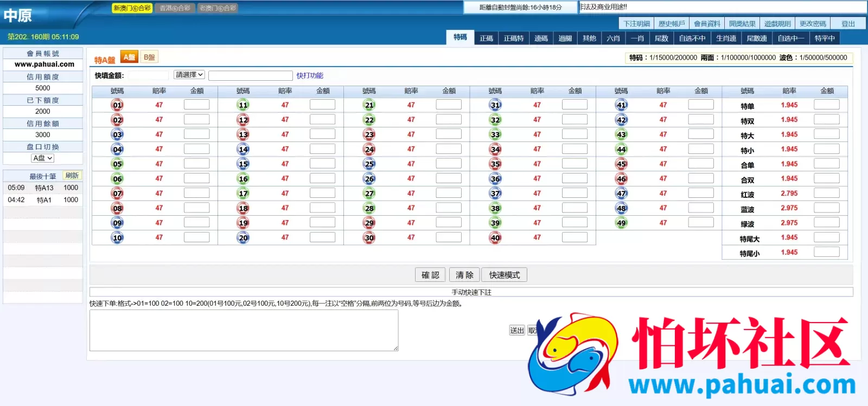Click the number 11 ball
The height and width of the screenshot is (406, 868).
243,105
